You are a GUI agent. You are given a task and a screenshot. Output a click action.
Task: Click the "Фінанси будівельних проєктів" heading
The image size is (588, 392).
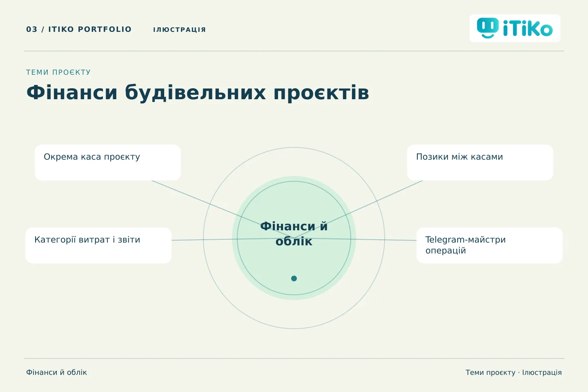pyautogui.click(x=198, y=93)
